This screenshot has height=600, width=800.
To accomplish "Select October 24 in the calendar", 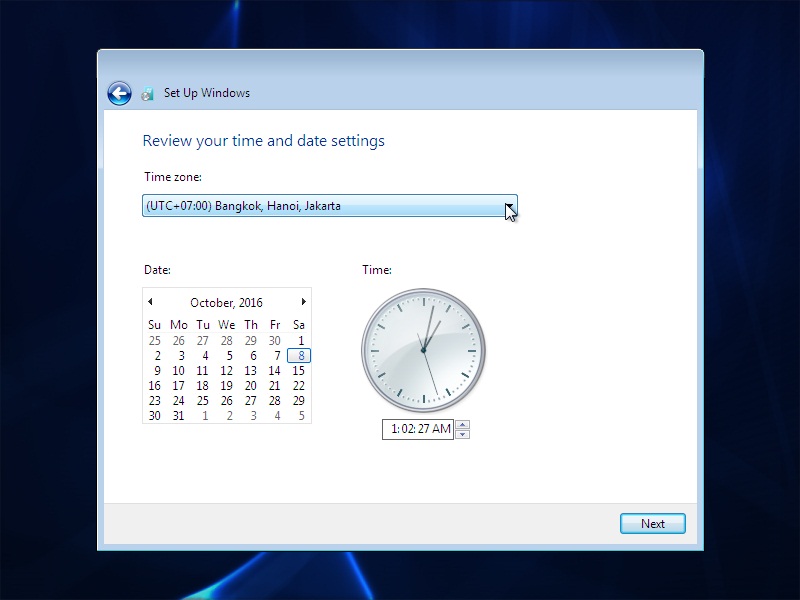I will (x=178, y=401).
